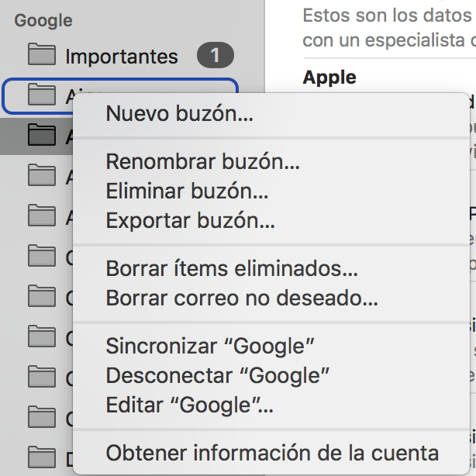Select Desconectar “Google” menu item
This screenshot has height=476, width=476.
coord(218,375)
